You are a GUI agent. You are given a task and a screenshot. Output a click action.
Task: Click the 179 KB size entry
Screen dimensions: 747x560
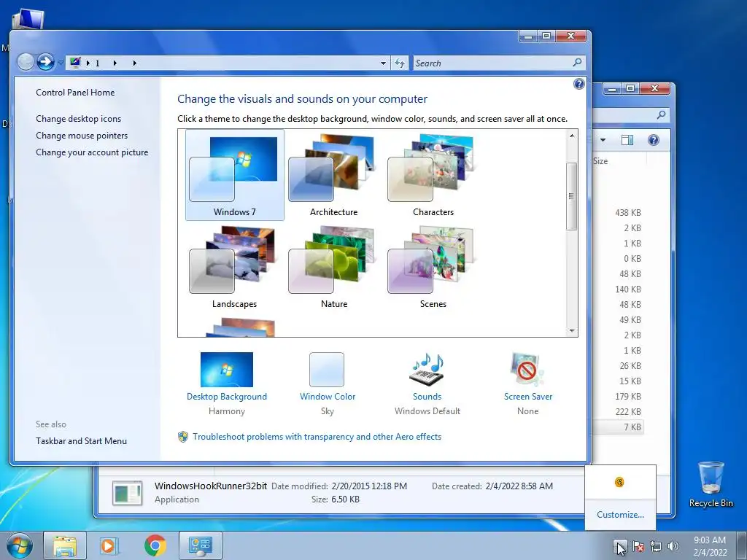coord(628,396)
